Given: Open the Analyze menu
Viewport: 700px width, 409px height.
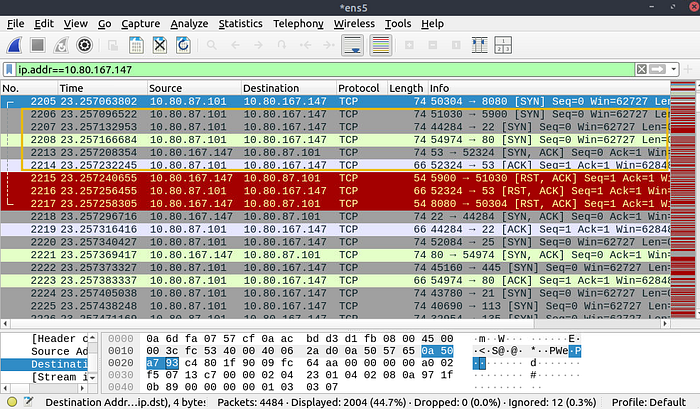Looking at the screenshot, I should [189, 24].
